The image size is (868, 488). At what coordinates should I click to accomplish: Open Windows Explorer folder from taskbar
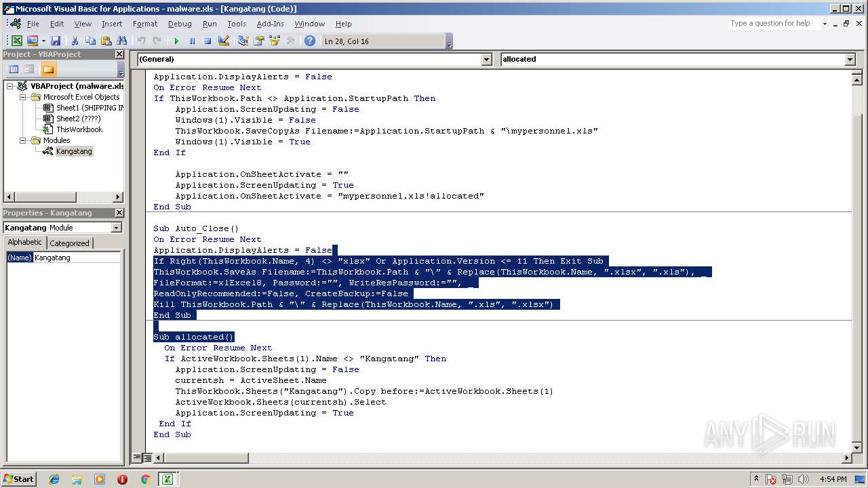point(77,479)
